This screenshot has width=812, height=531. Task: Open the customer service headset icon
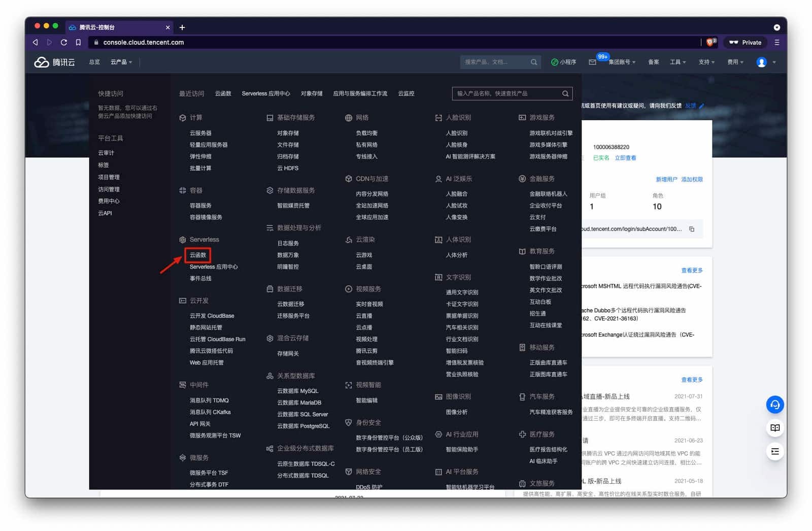point(774,405)
